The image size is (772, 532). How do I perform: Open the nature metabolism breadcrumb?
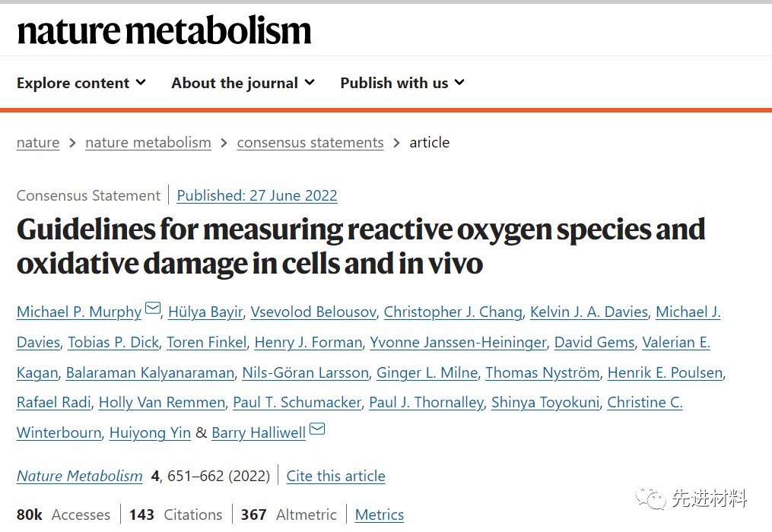point(148,143)
